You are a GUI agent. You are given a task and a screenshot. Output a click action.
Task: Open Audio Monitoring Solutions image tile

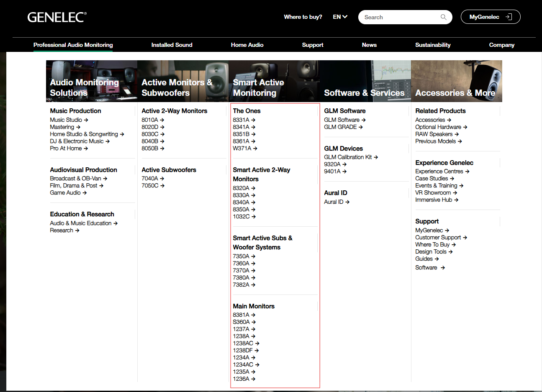tap(92, 81)
